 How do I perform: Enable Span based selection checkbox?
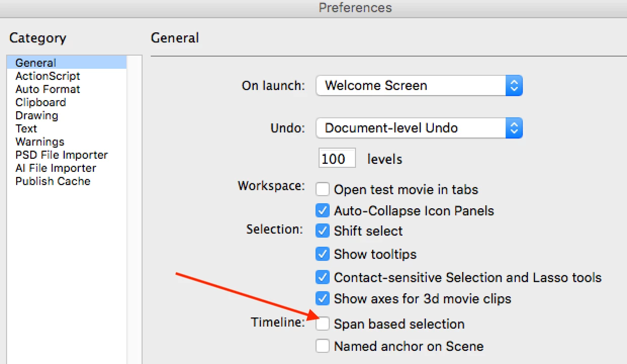coord(323,324)
